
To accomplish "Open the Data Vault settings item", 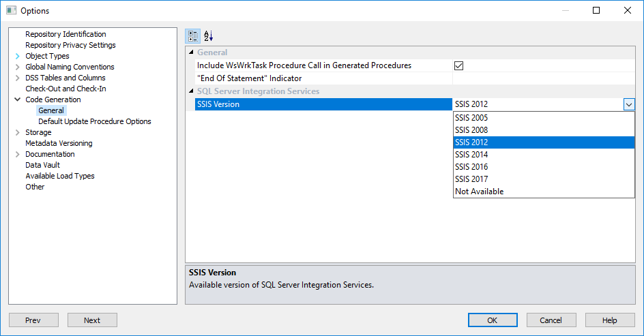I will 42,165.
